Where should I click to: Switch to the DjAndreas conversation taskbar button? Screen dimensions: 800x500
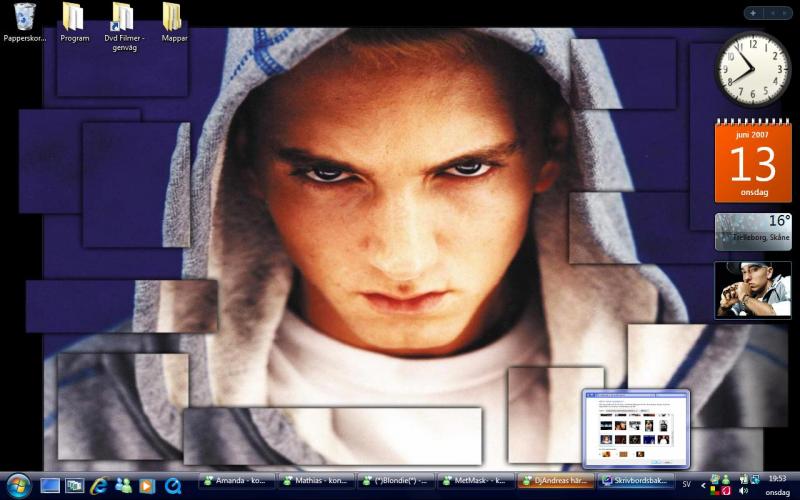[556, 481]
